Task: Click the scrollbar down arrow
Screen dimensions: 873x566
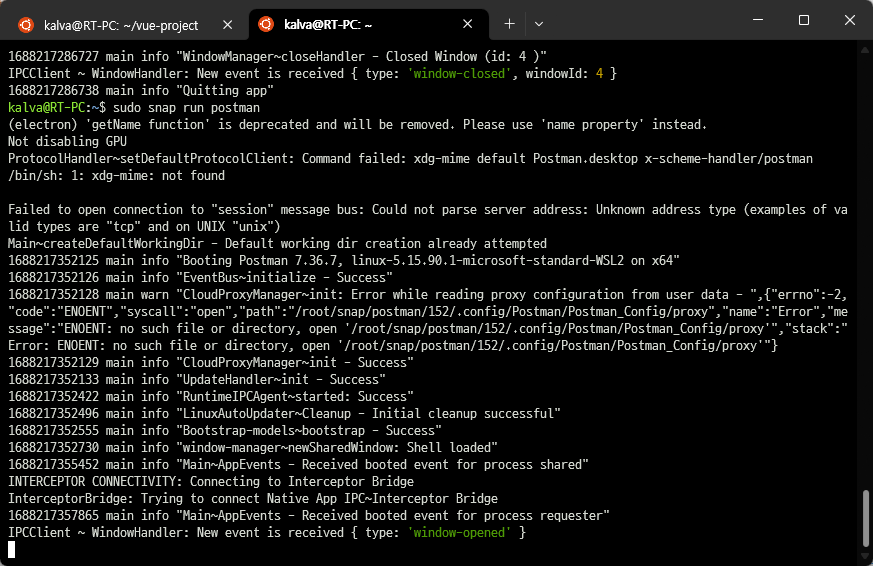Action: [865, 555]
